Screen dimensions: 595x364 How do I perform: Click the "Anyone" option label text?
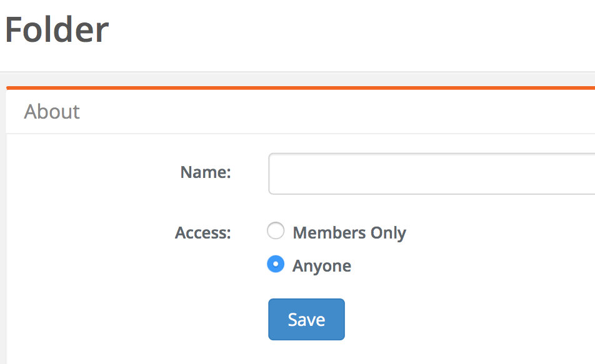point(322,266)
